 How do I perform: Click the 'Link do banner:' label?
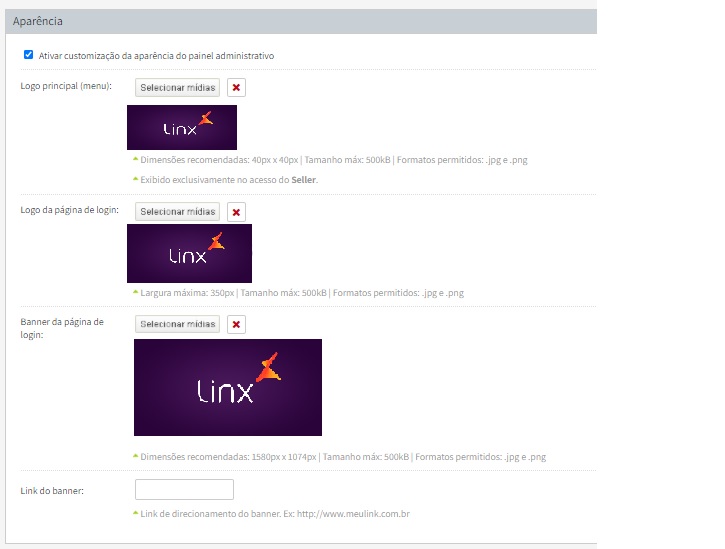coord(52,491)
